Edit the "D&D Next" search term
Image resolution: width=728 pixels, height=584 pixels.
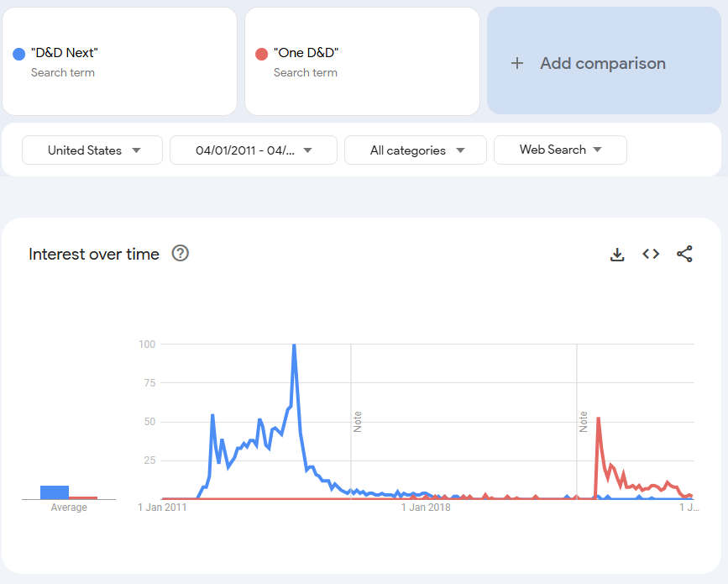coord(65,53)
